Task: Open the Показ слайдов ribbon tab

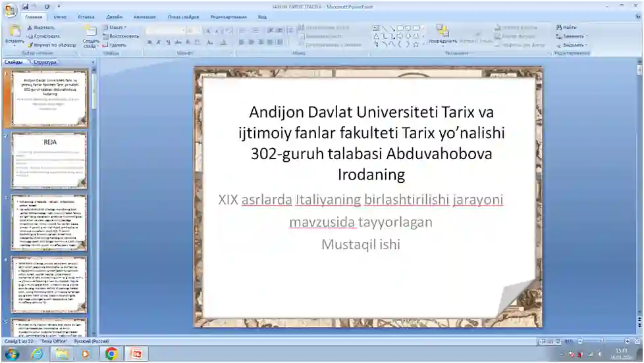Action: click(x=183, y=17)
